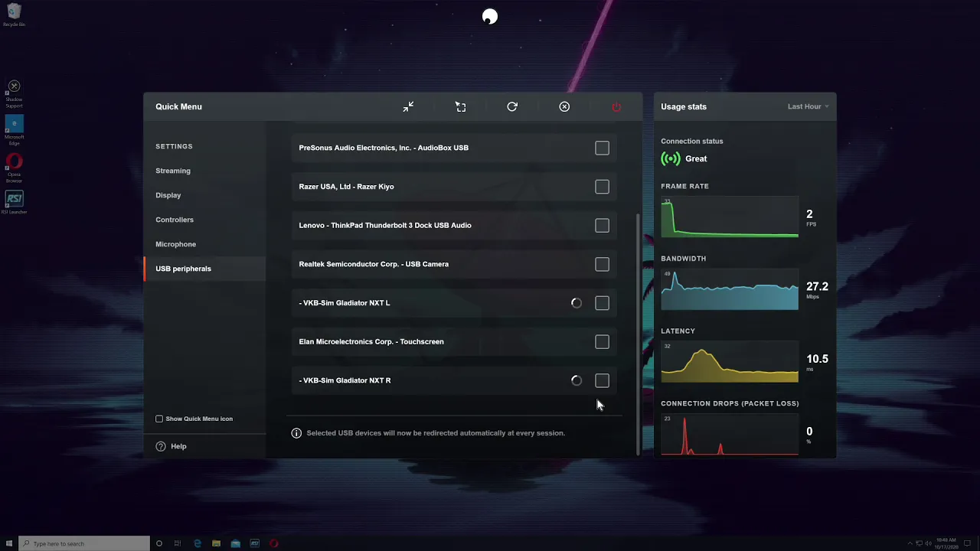Click the fullscreen frame icon in Quick Menu header
Viewport: 980px width, 551px height.
tap(460, 106)
